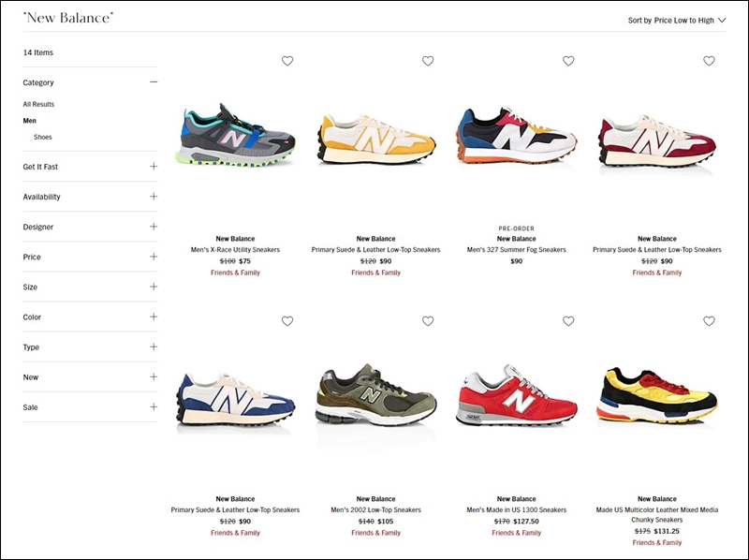The width and height of the screenshot is (749, 560).
Task: Select the Shoes subcategory
Action: point(42,137)
